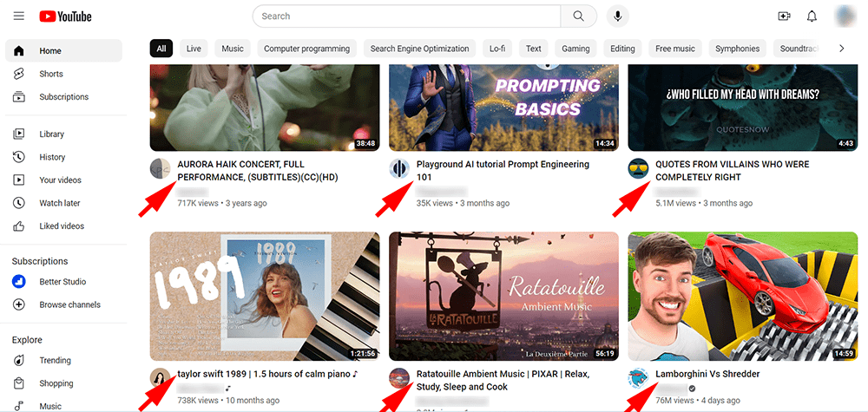Click the 76M views text

[x=674, y=401]
